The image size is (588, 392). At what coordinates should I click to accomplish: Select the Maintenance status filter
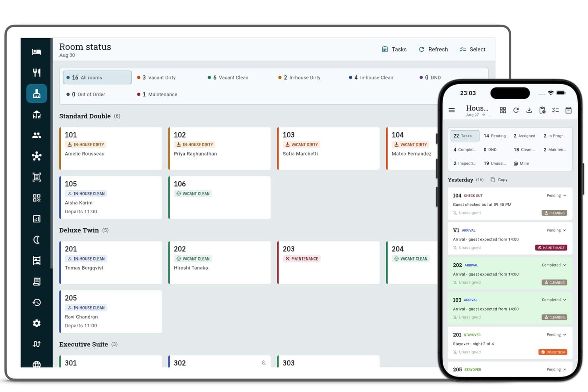click(157, 95)
